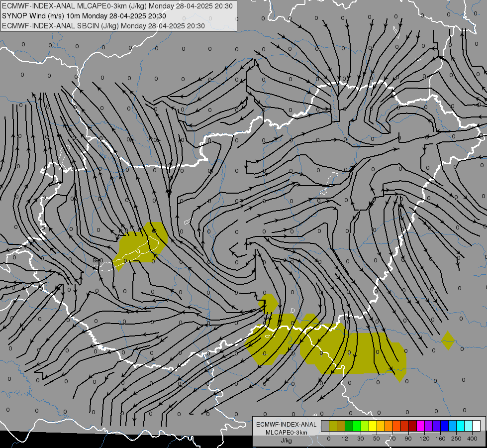Click the legend label ECMWF-INDEX-ANAL

(287, 425)
